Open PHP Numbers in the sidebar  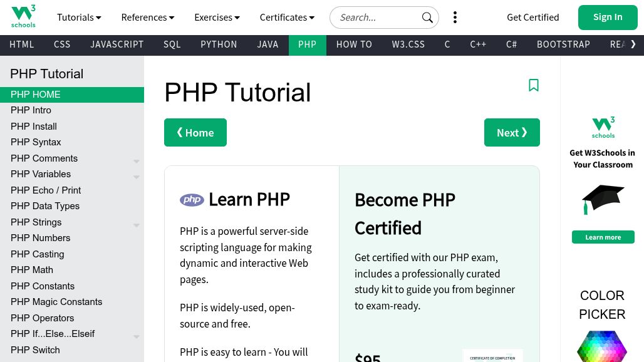[x=72, y=238]
